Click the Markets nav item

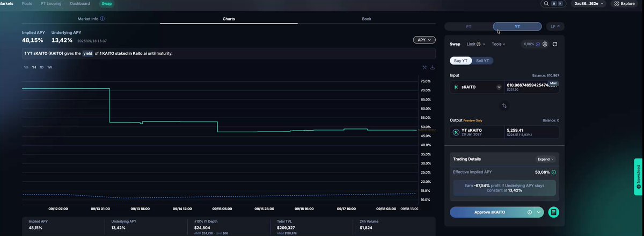coord(7,3)
